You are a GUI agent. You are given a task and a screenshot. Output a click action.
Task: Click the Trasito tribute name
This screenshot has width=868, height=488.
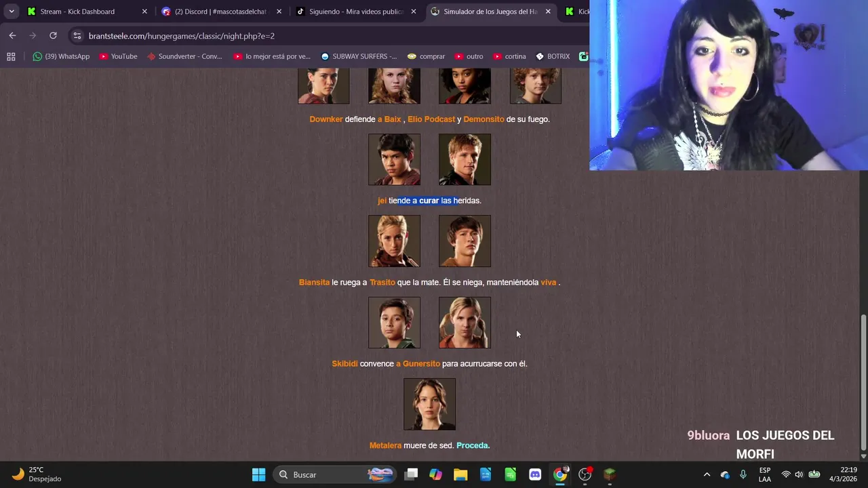coord(382,283)
